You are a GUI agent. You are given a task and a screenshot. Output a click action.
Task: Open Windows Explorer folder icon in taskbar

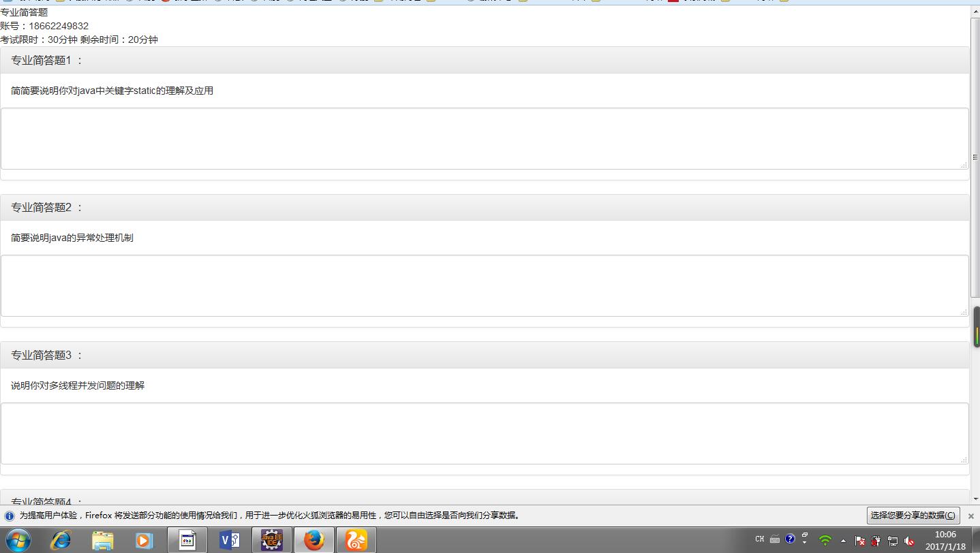(103, 540)
